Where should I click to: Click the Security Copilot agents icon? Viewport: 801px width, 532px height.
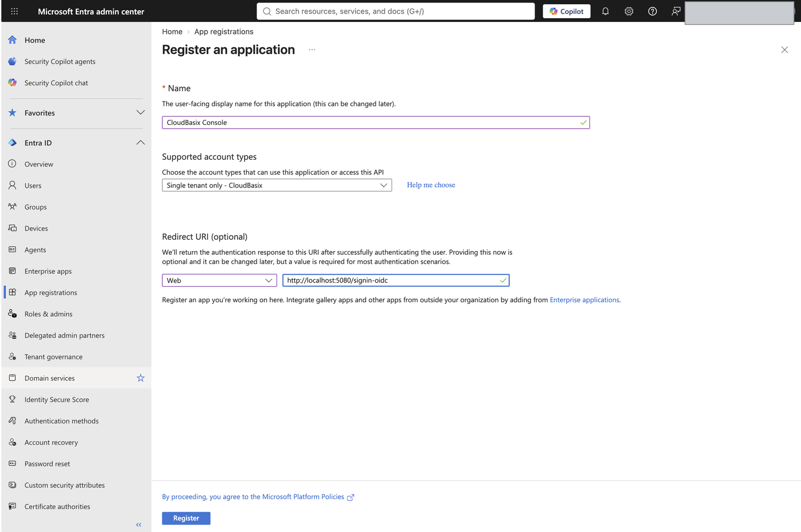(12, 61)
